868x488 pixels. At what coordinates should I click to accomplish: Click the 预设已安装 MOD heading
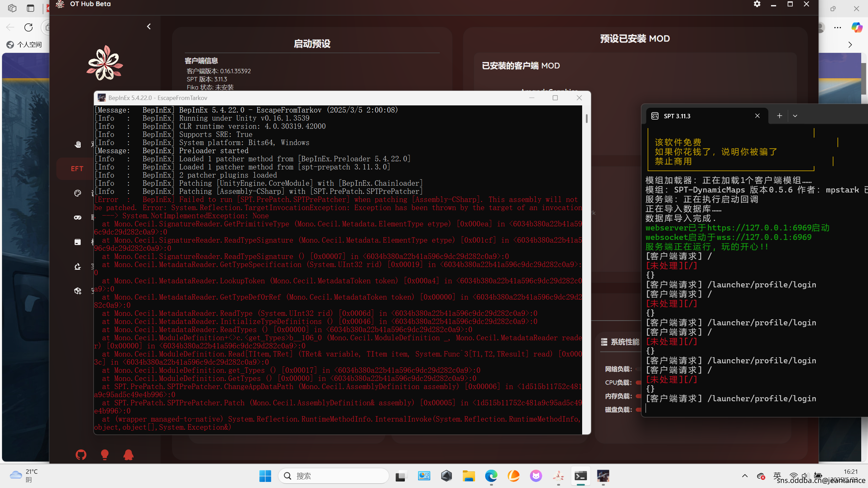(x=635, y=39)
